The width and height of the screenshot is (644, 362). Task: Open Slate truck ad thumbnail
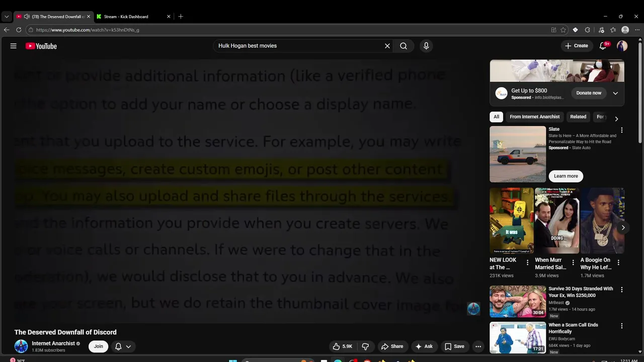pyautogui.click(x=518, y=154)
